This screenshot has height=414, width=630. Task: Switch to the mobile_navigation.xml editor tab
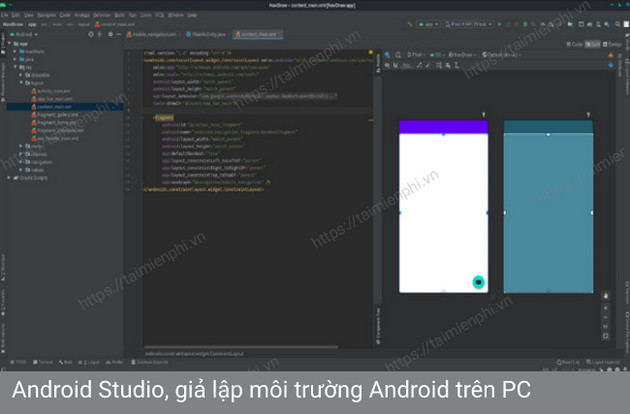tap(151, 35)
